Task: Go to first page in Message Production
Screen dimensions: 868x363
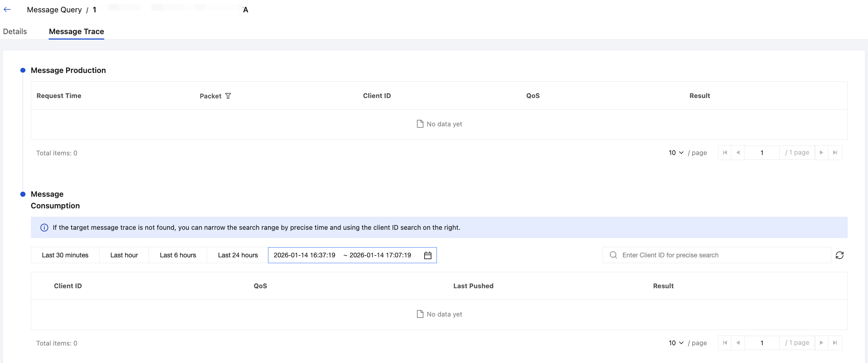Action: [725, 153]
